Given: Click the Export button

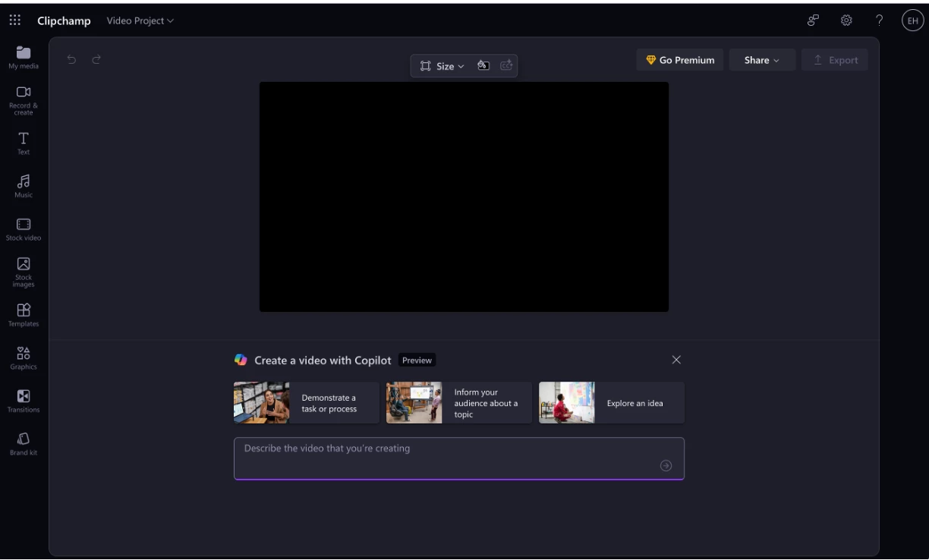Looking at the screenshot, I should (x=835, y=60).
